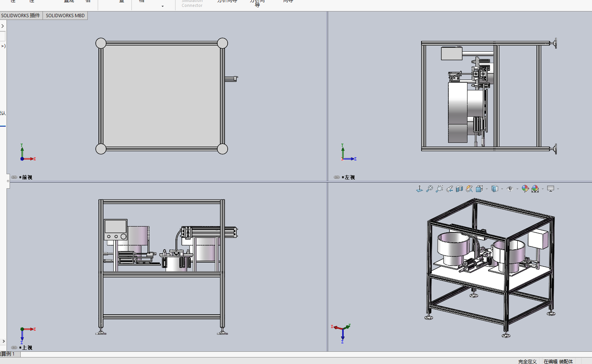Image resolution: width=592 pixels, height=364 pixels.
Task: Select the white control box in isometric view
Action: click(x=538, y=238)
